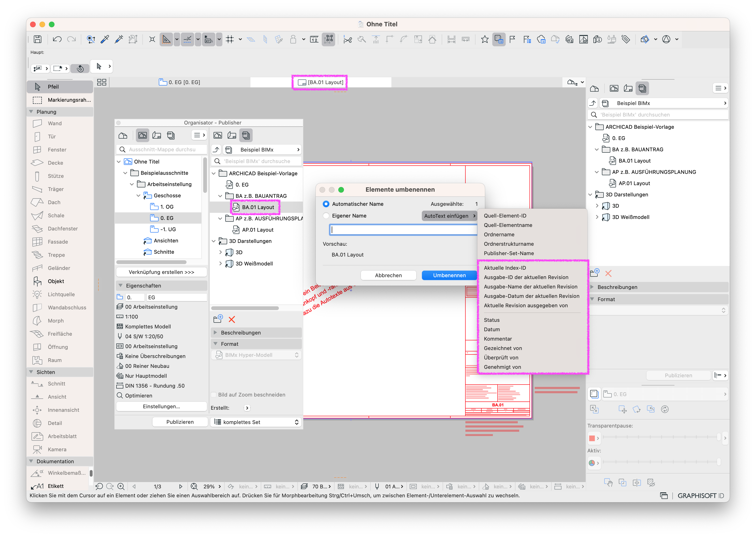Open the BIMx Hyper-Modell format dropdown
Viewport: 756px width, 537px height.
[x=256, y=355]
